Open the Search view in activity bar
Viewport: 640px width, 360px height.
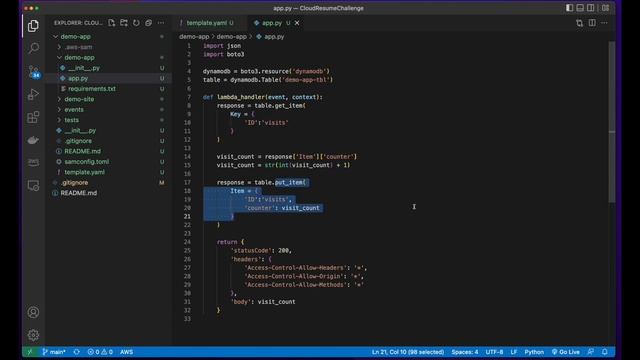coord(33,48)
